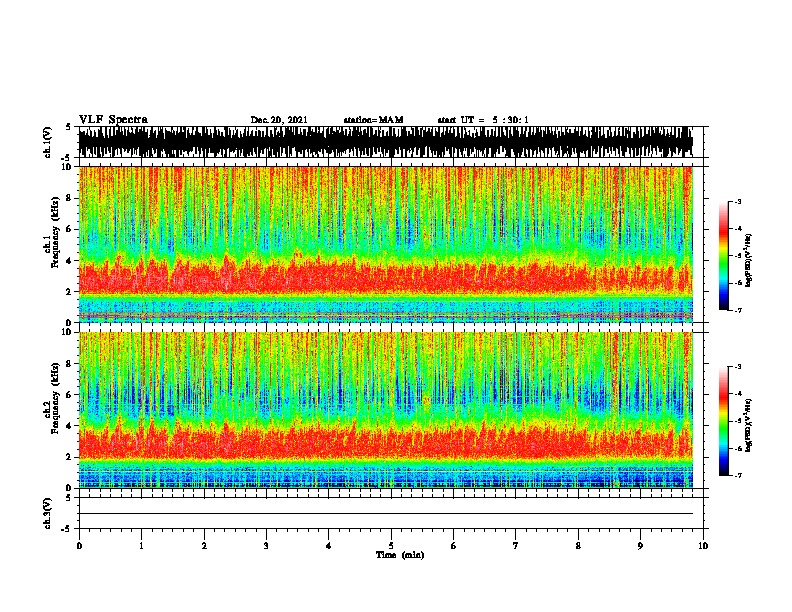Click the "5" tick on the time axis
This screenshot has height=612, width=792.
click(x=391, y=546)
